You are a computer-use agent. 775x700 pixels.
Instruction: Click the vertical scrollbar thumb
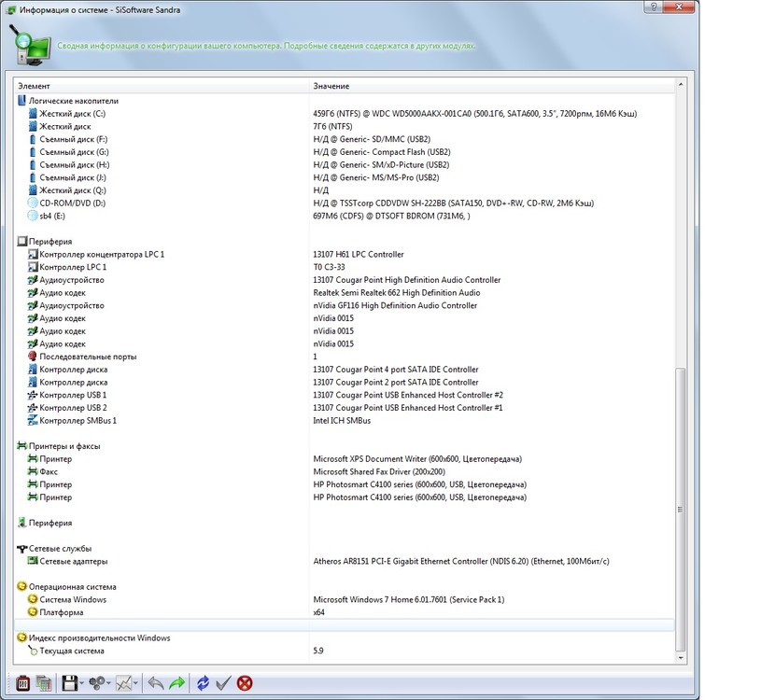click(x=681, y=510)
